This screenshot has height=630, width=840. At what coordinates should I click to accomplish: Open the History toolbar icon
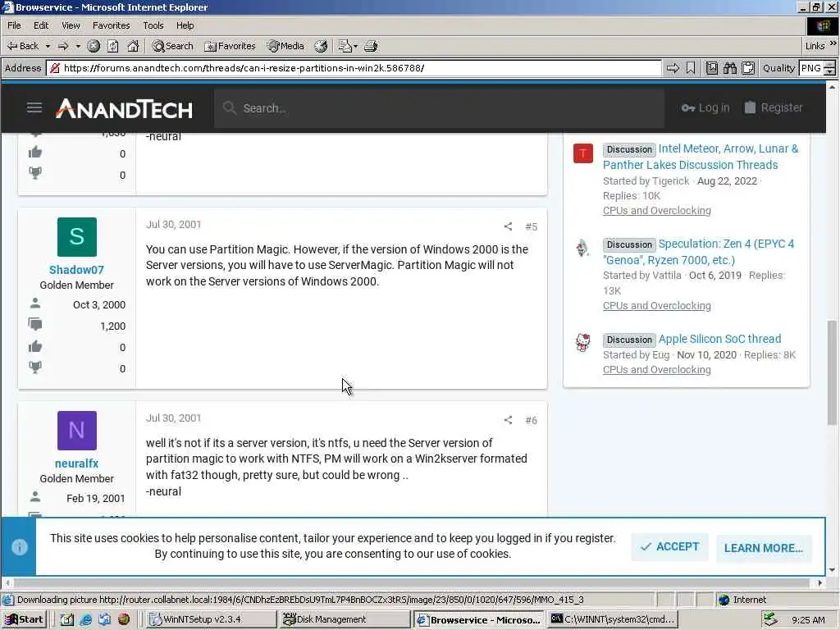(321, 46)
